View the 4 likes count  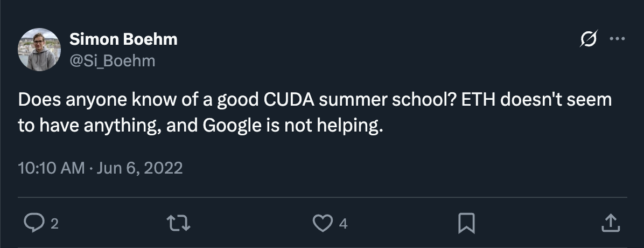344,224
